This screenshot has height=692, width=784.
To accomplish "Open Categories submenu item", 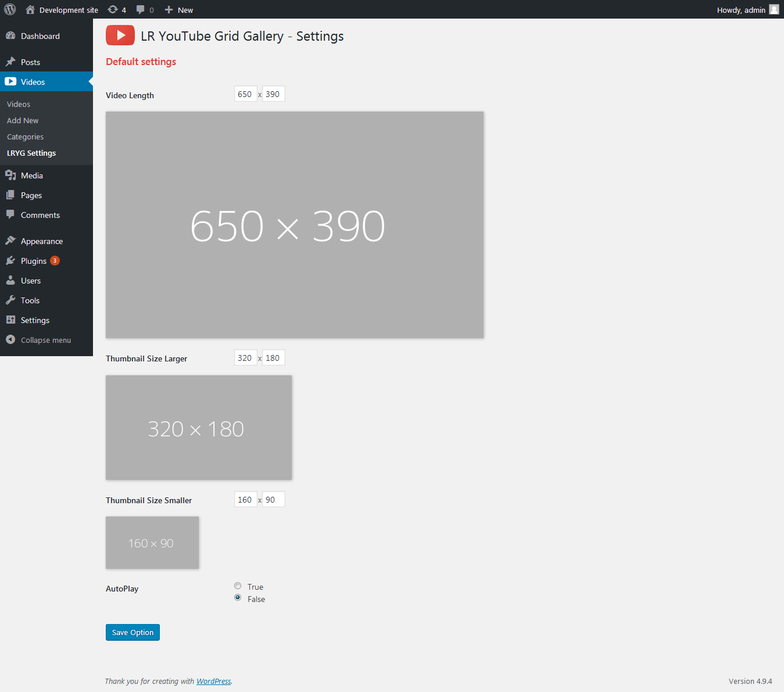I will click(x=25, y=137).
